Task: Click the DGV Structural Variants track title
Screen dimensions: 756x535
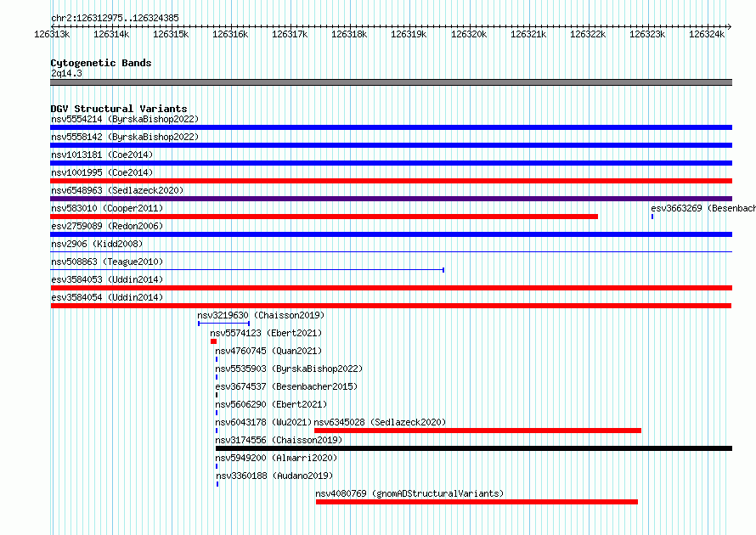Action: pyautogui.click(x=119, y=109)
